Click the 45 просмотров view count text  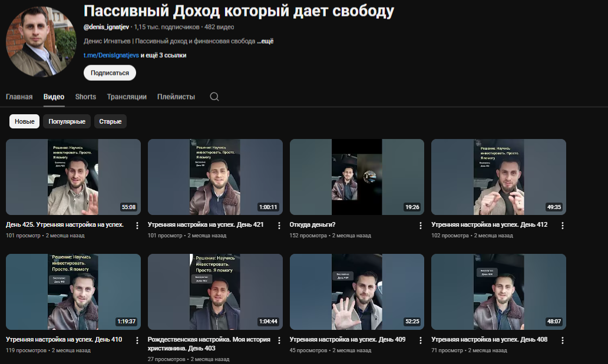pos(308,350)
